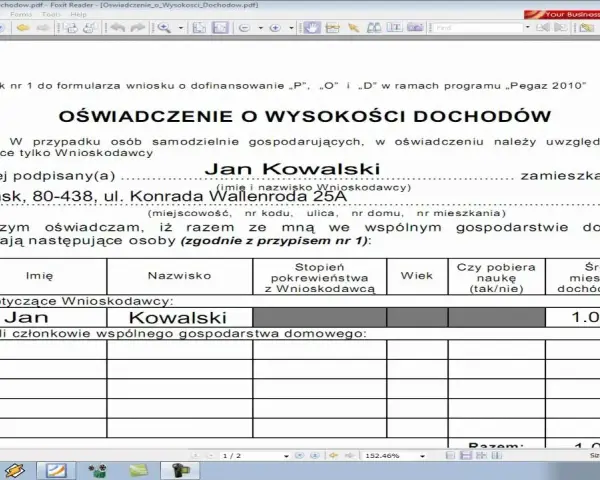600x480 pixels.
Task: Click the Czy pobiera naukę column header
Action: point(496,278)
